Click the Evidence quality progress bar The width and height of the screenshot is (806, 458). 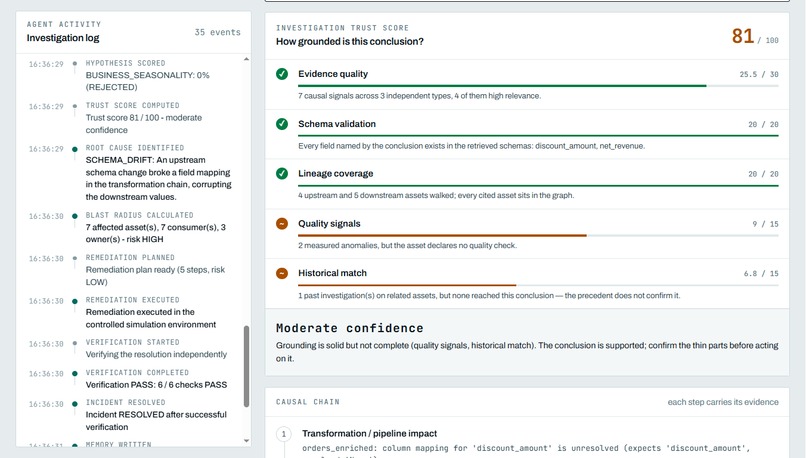pos(538,86)
